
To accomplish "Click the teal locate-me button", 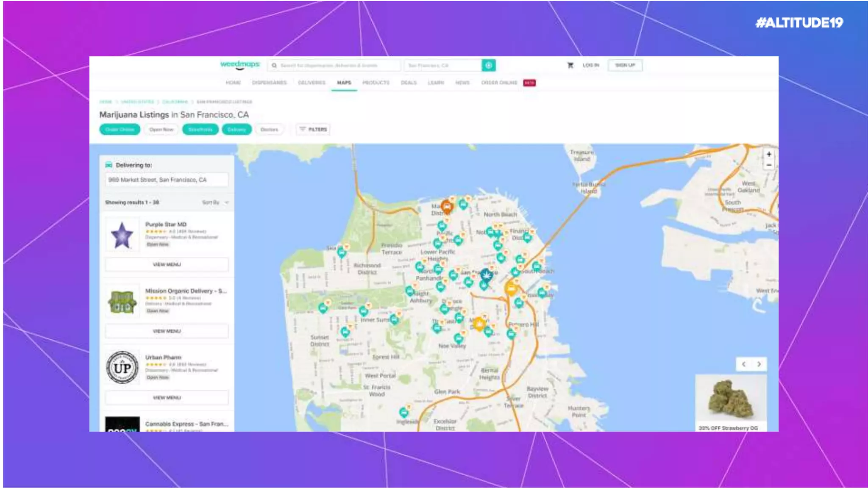I will (x=488, y=65).
